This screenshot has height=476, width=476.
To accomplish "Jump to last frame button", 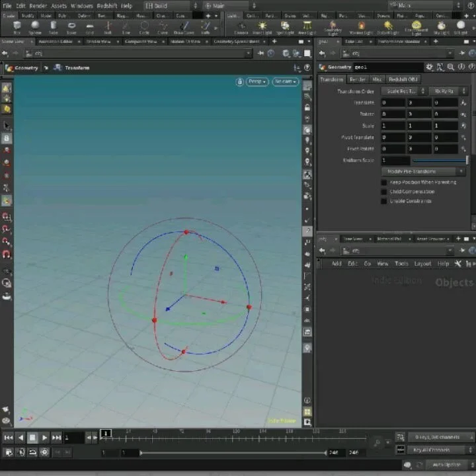I will coord(56,438).
